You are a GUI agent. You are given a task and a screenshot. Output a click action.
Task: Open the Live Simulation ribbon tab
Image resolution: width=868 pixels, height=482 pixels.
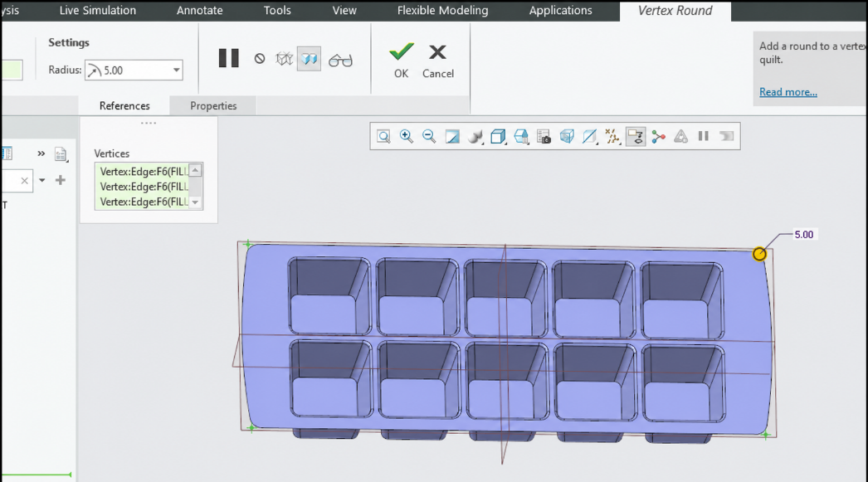tap(97, 11)
